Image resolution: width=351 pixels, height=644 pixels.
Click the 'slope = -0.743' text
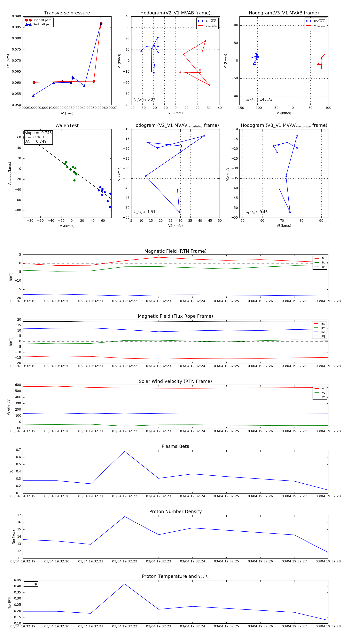38,133
